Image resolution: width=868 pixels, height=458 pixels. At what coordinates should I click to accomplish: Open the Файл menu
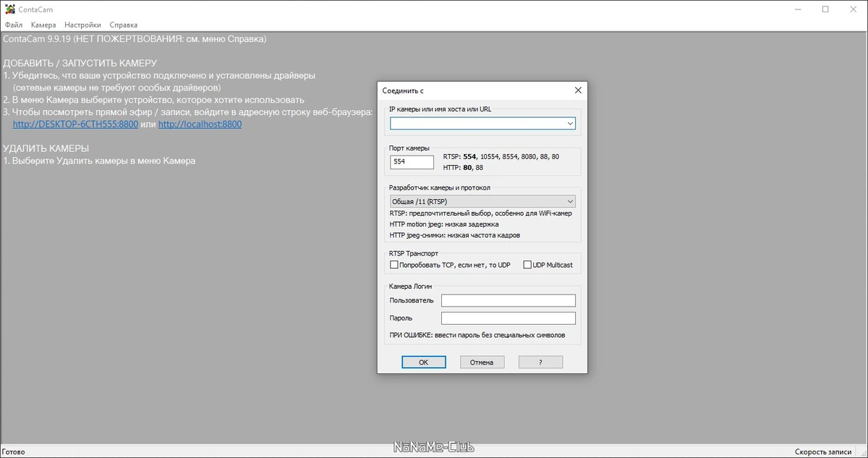coord(13,25)
